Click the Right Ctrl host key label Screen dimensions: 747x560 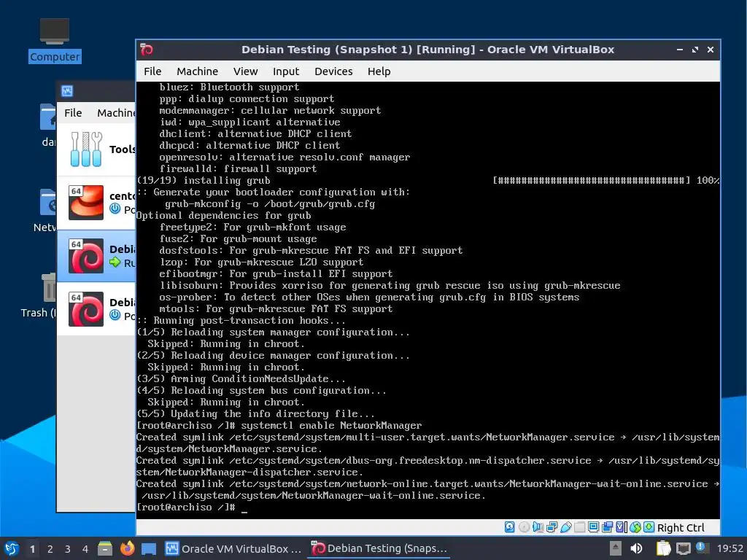(681, 528)
